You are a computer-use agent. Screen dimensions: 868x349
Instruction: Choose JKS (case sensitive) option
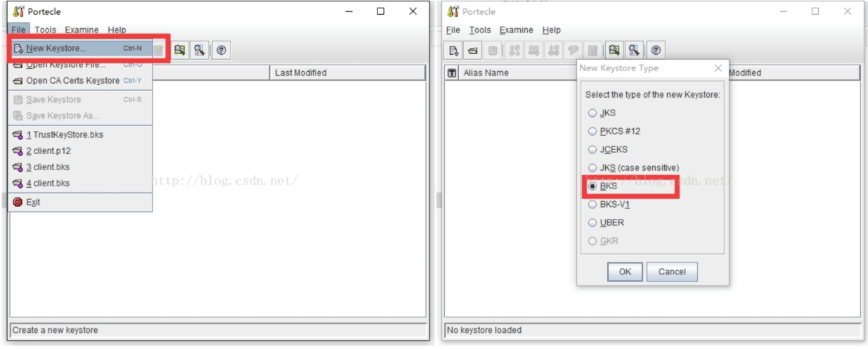(633, 167)
